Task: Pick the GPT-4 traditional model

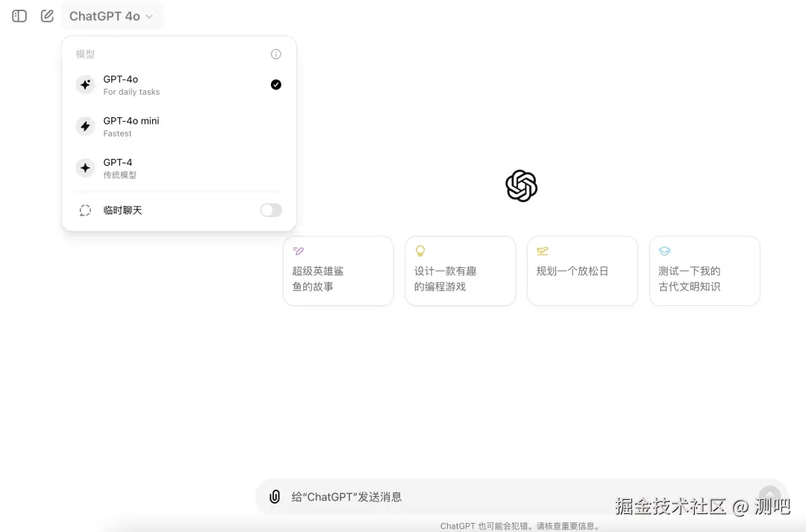Action: click(x=179, y=168)
